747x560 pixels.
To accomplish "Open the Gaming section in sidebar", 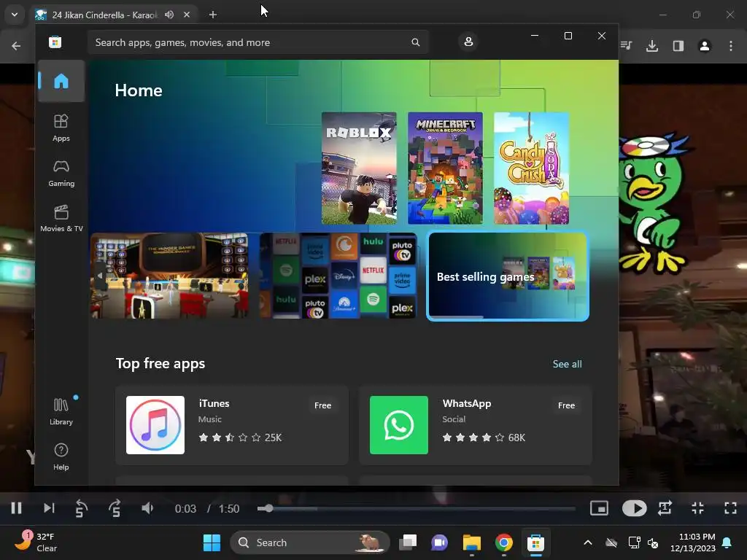I will [x=61, y=174].
